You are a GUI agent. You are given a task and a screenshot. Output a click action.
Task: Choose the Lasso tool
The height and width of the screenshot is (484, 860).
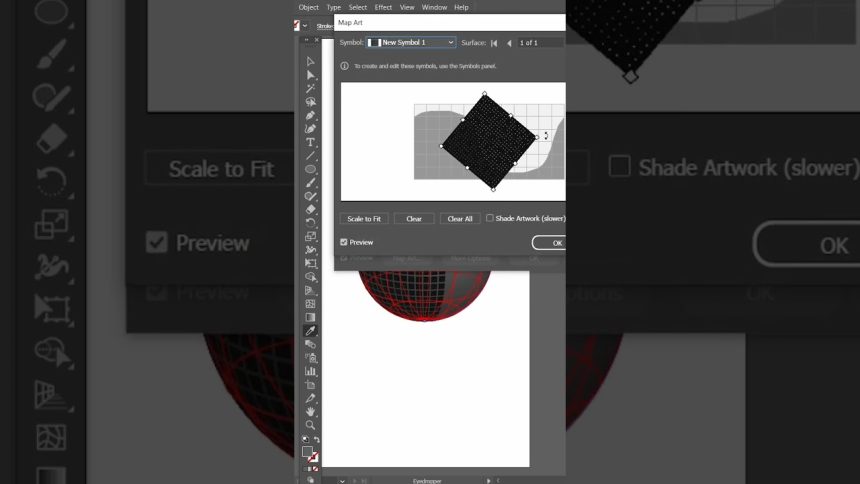click(310, 102)
